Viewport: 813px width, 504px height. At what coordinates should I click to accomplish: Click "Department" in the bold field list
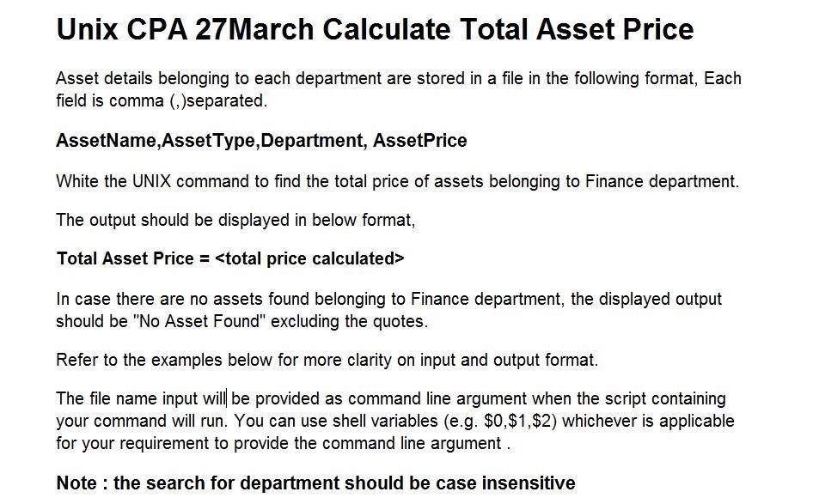[311, 141]
